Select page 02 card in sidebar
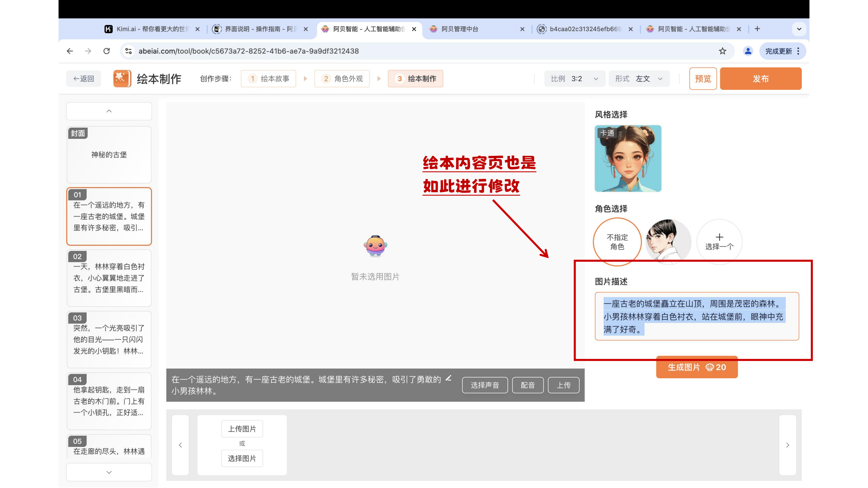 click(x=109, y=278)
